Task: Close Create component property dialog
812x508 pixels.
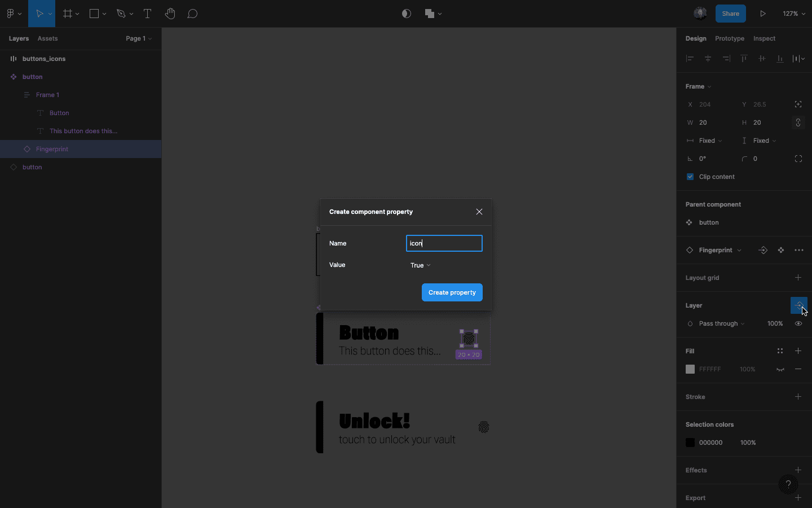Action: (x=479, y=212)
